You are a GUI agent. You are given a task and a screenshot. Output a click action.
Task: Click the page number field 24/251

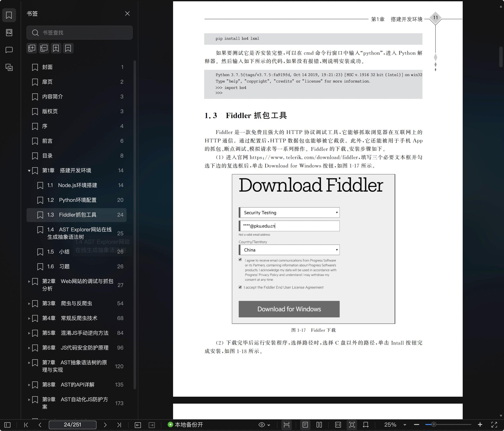pos(72,425)
